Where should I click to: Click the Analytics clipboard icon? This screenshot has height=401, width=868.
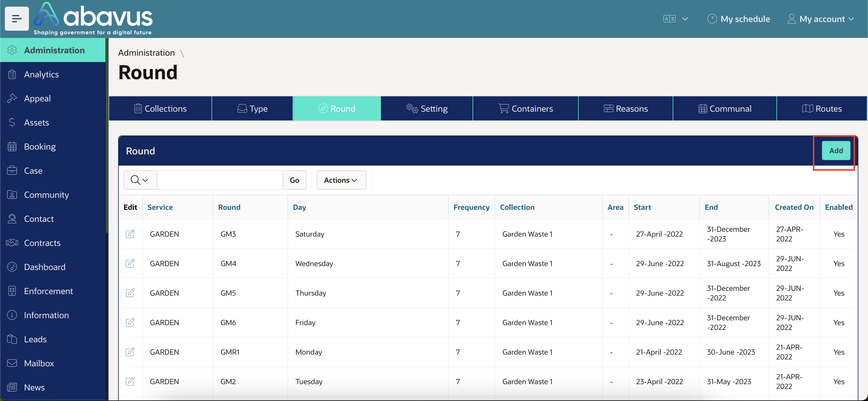(x=12, y=74)
